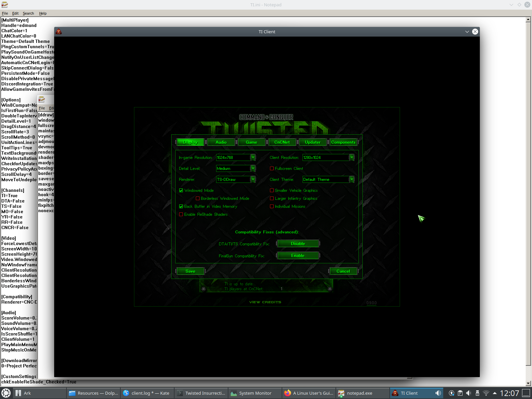Show hidden system tray icons arrow

[495, 393]
